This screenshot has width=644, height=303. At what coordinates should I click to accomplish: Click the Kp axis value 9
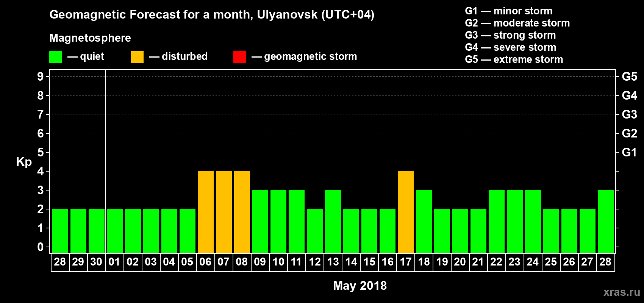point(41,77)
